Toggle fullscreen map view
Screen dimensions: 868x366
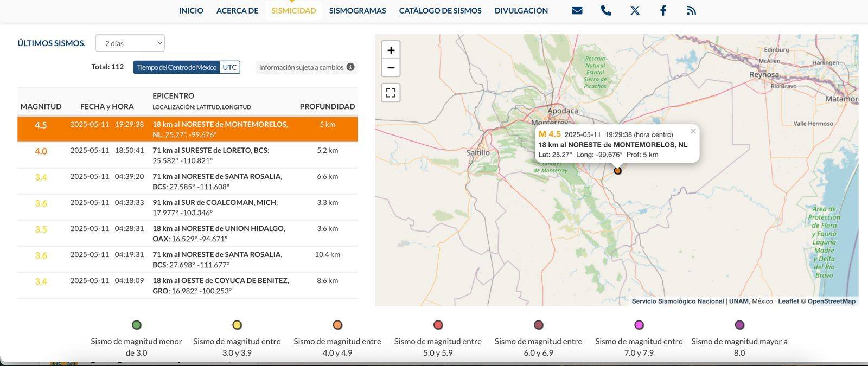pyautogui.click(x=391, y=93)
